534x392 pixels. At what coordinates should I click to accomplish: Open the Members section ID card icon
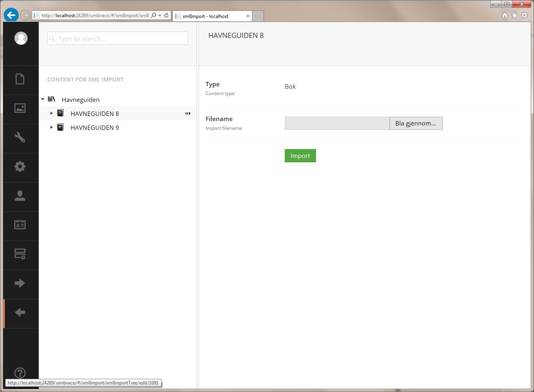tap(20, 225)
